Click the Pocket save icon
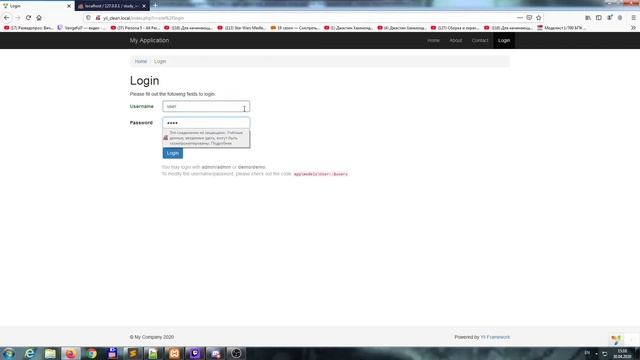 [x=529, y=18]
